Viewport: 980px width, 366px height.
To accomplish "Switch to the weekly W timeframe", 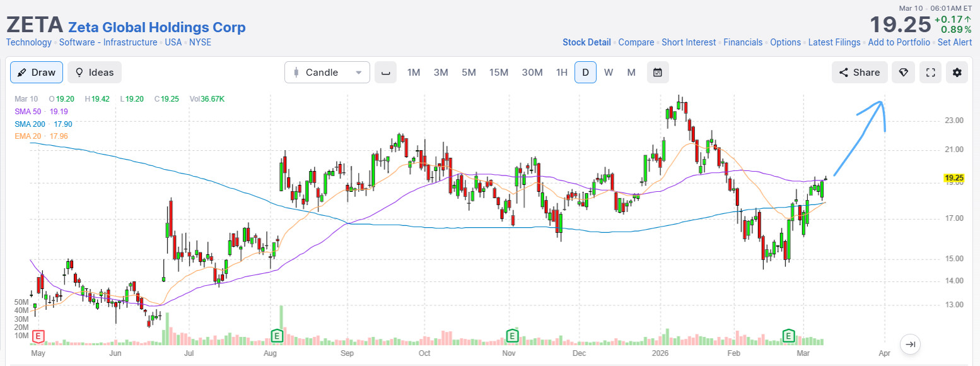I will point(609,73).
